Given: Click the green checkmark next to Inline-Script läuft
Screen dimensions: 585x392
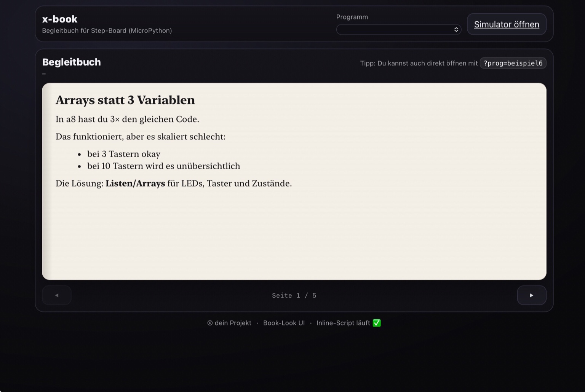Looking at the screenshot, I should pos(377,323).
